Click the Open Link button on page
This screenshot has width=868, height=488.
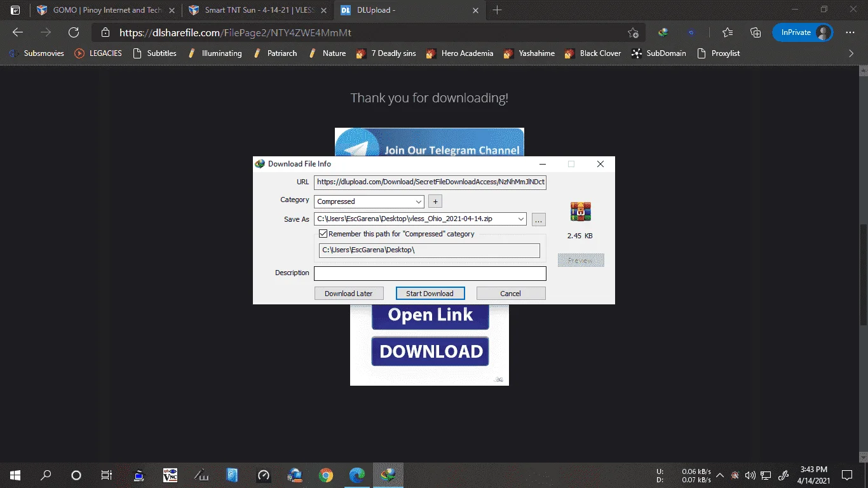coord(430,316)
